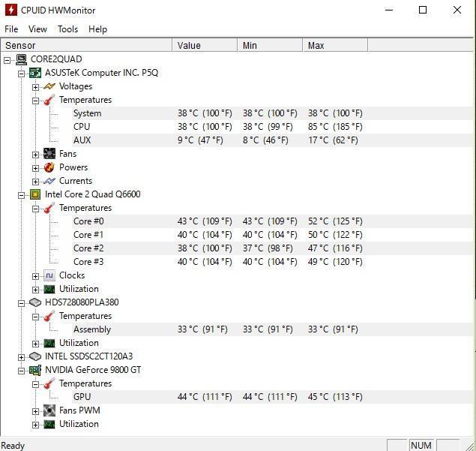Click the Voltages lightning icon

[x=49, y=86]
